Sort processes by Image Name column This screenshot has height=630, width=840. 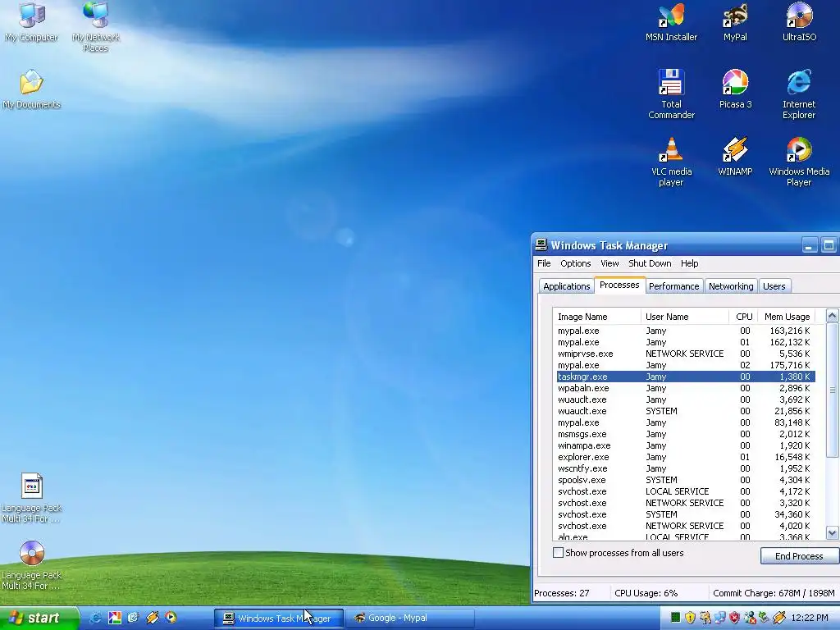pyautogui.click(x=597, y=317)
